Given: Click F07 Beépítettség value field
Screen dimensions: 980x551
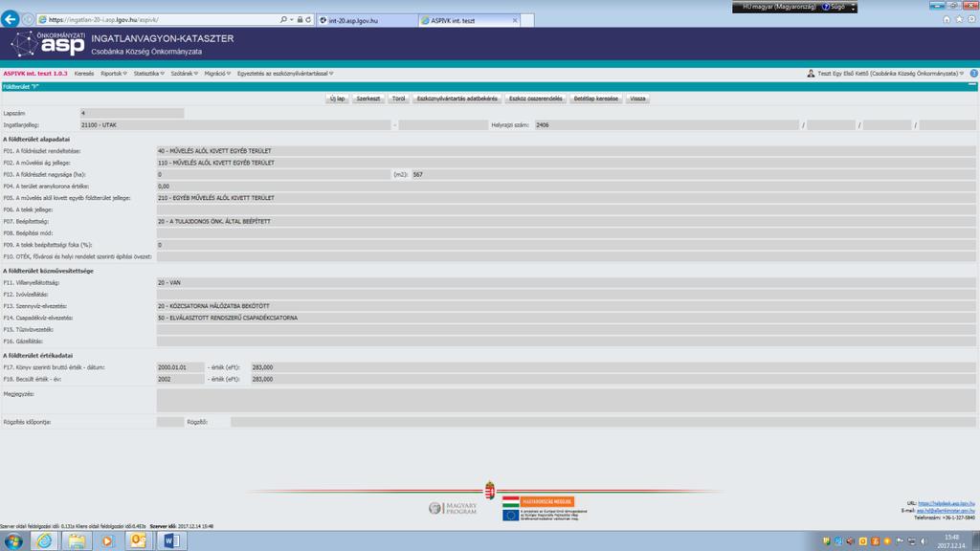Looking at the screenshot, I should point(567,221).
